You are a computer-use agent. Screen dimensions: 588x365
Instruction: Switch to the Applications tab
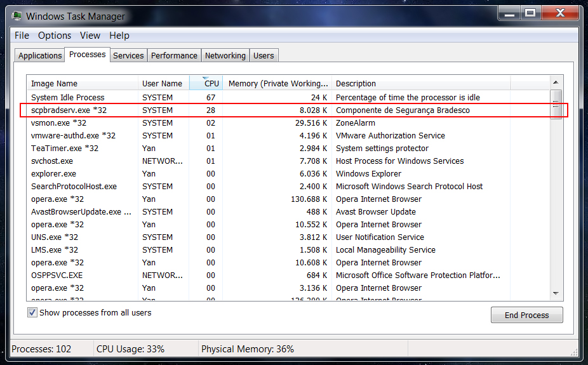click(40, 55)
